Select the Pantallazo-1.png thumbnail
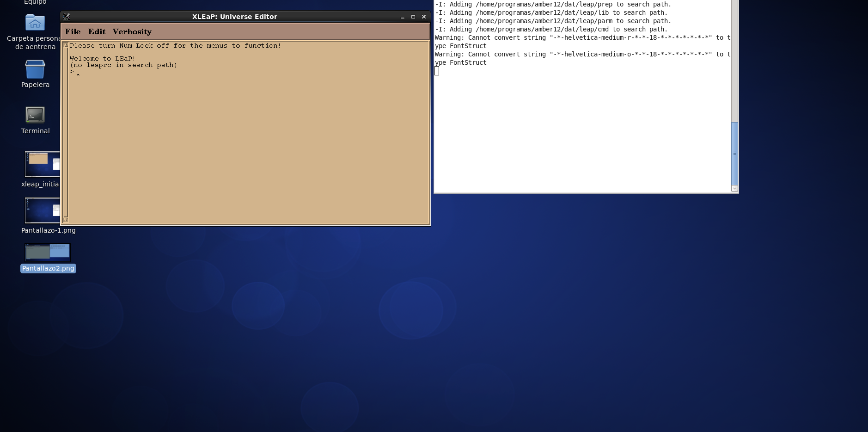The width and height of the screenshot is (868, 432). coord(42,210)
